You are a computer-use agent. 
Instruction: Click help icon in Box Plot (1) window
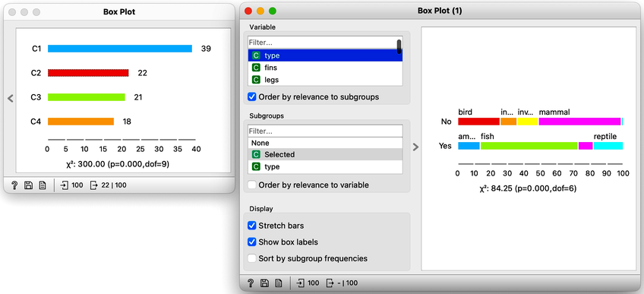click(x=251, y=283)
